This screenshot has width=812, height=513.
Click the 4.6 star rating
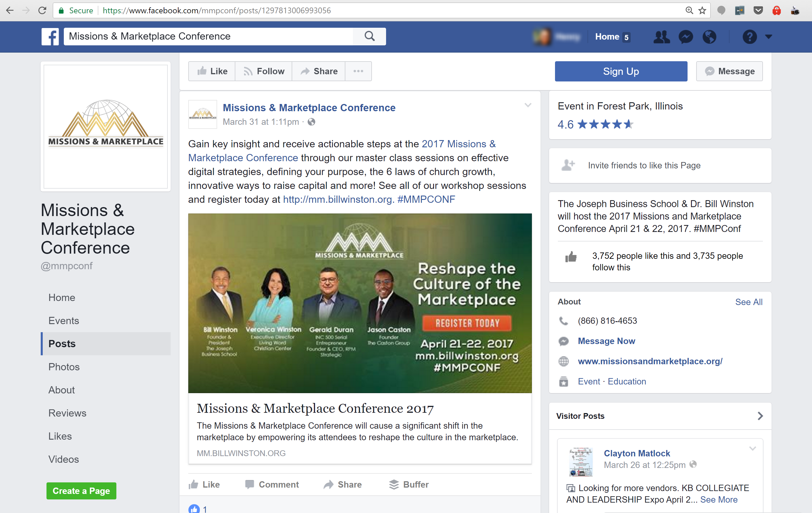595,124
